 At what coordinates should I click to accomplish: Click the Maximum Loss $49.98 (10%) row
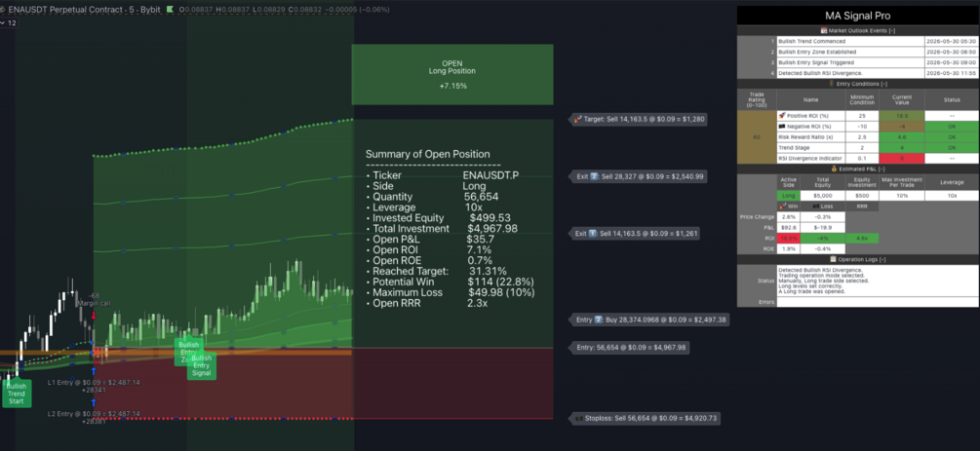point(450,292)
